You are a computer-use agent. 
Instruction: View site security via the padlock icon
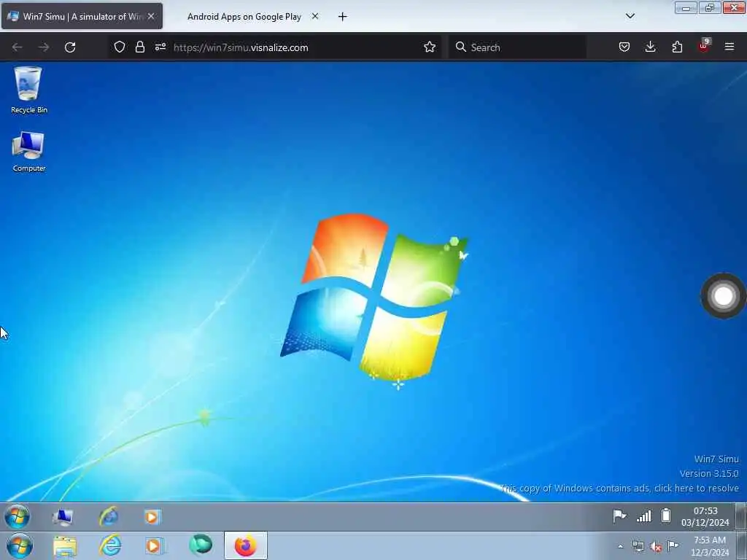point(139,47)
